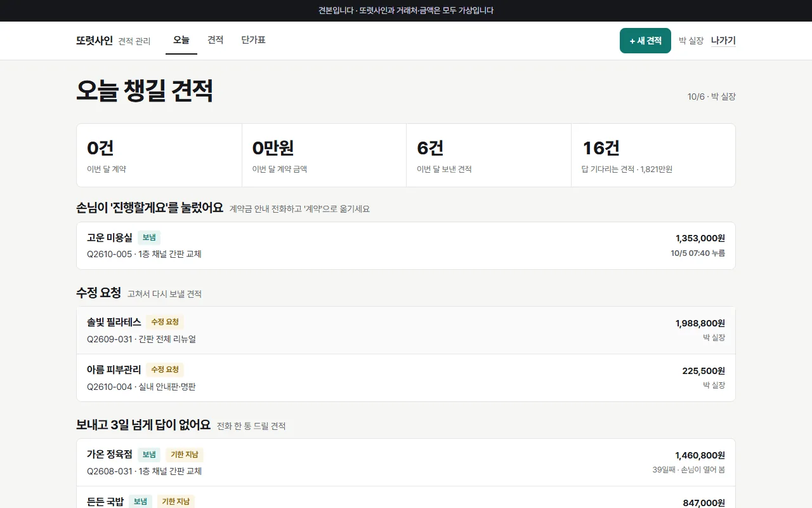
Task: Click the 든든 국밥 customer name
Action: click(x=105, y=501)
